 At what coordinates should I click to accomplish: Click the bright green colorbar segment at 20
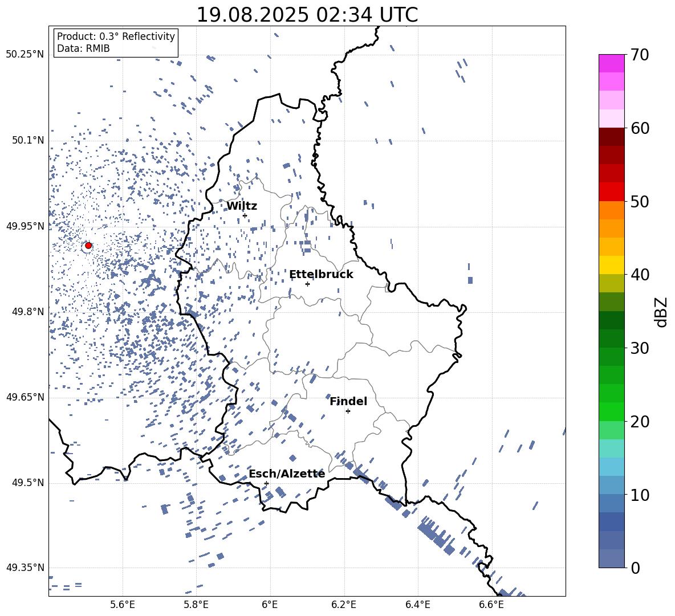tap(611, 411)
